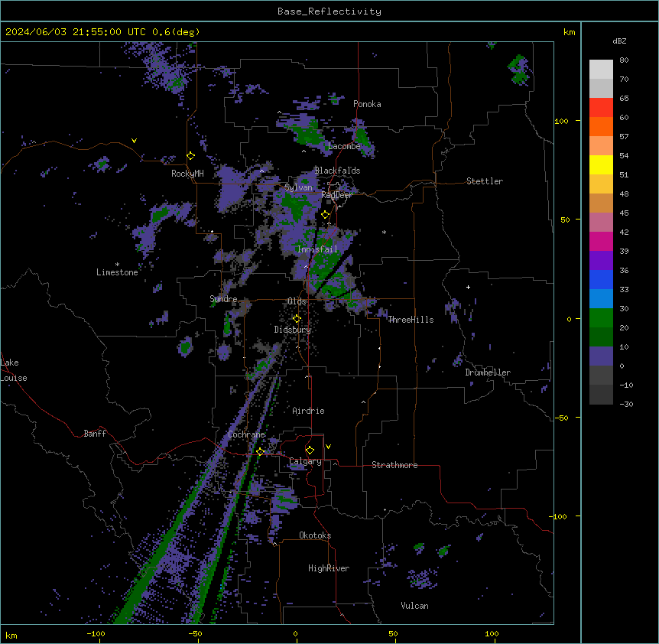The width and height of the screenshot is (659, 644).
Task: Click the 80 value in the dBZ legend
Action: [624, 60]
